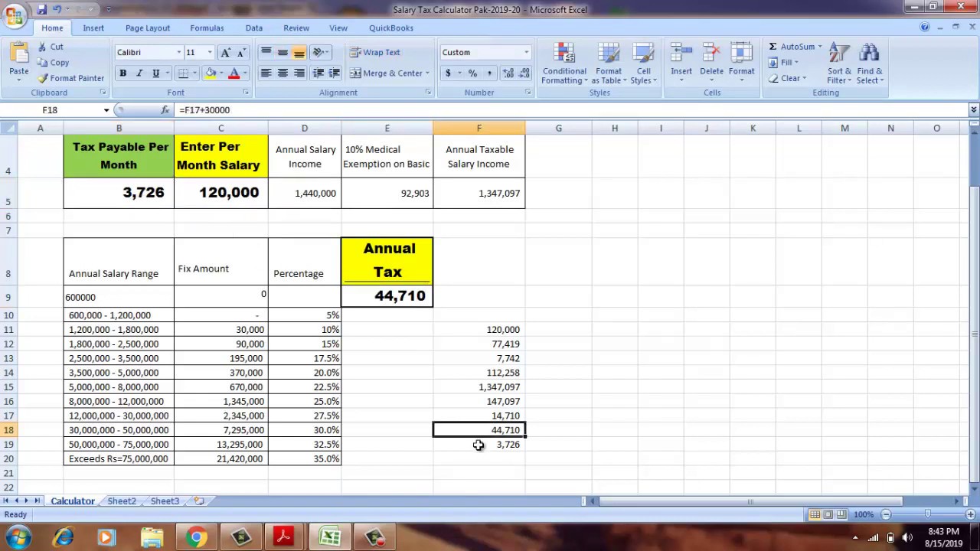Open Conditional Formatting menu

(x=564, y=64)
